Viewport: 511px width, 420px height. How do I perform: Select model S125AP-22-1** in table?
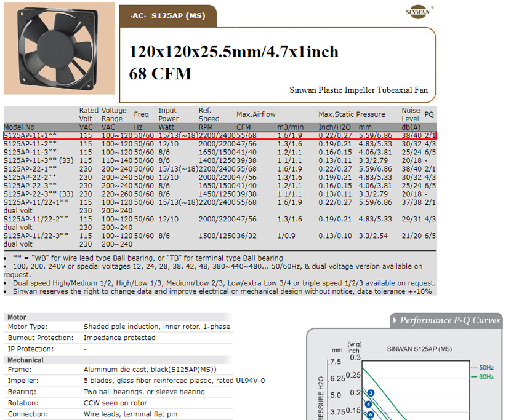click(30, 169)
